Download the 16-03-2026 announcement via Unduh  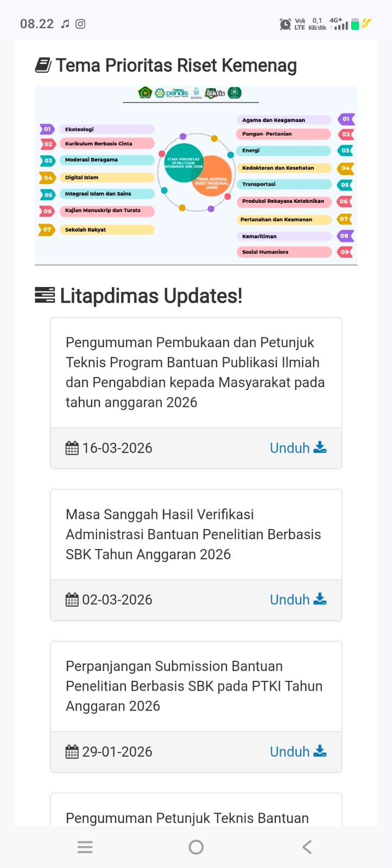click(298, 448)
